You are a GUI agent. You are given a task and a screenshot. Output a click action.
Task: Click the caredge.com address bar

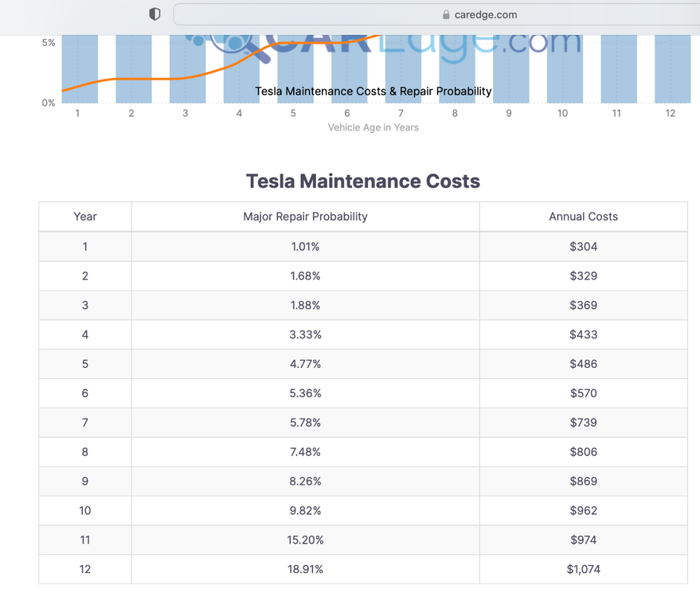click(494, 14)
